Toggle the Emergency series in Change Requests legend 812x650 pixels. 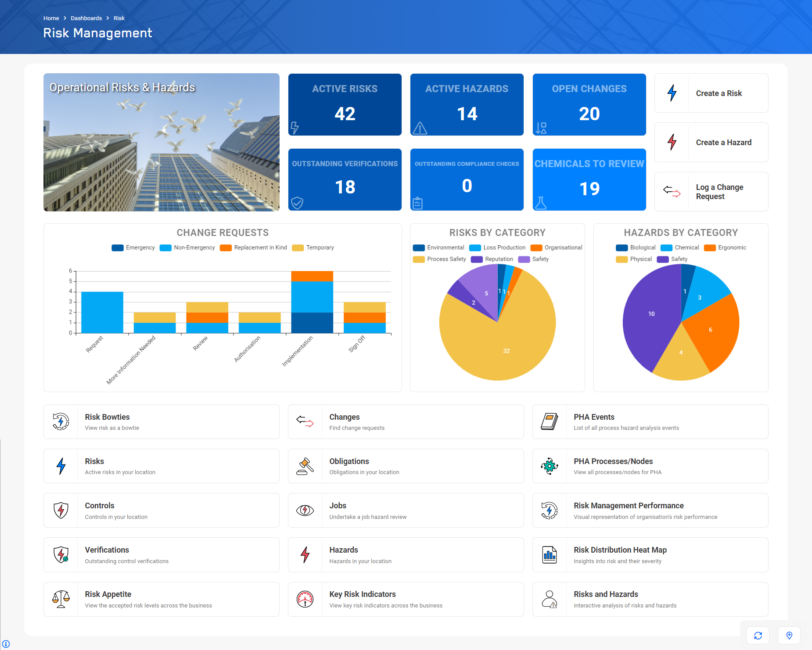coord(133,247)
